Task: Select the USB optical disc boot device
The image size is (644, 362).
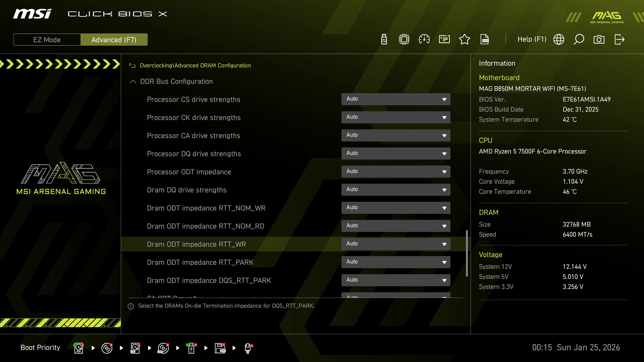Action: tap(163, 348)
